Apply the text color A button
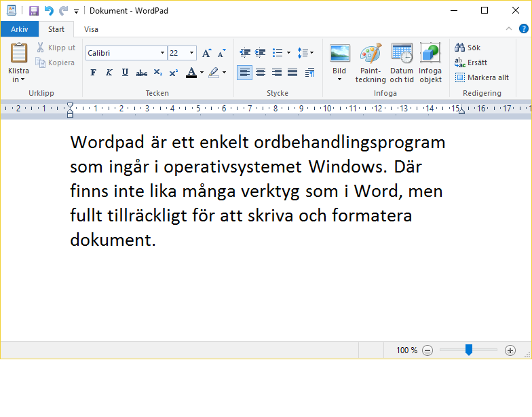 coord(191,72)
